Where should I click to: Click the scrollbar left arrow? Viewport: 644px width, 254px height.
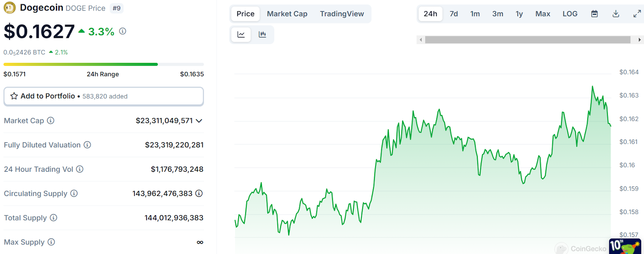pyautogui.click(x=421, y=40)
